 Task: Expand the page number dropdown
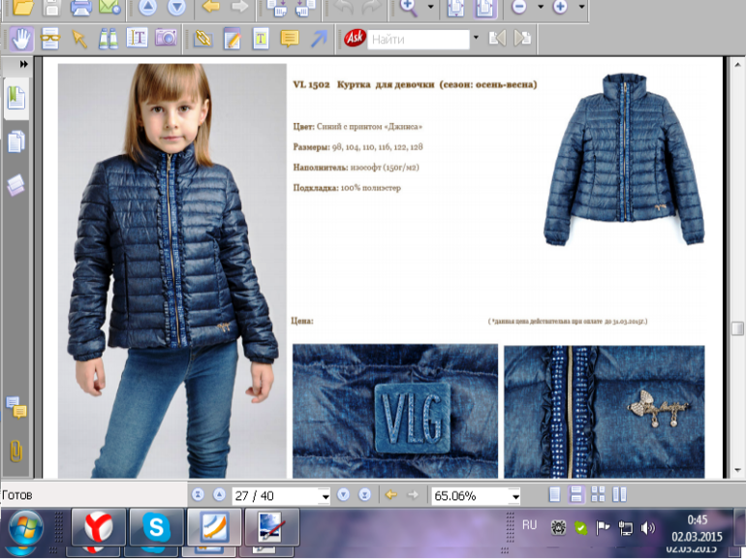tap(325, 496)
